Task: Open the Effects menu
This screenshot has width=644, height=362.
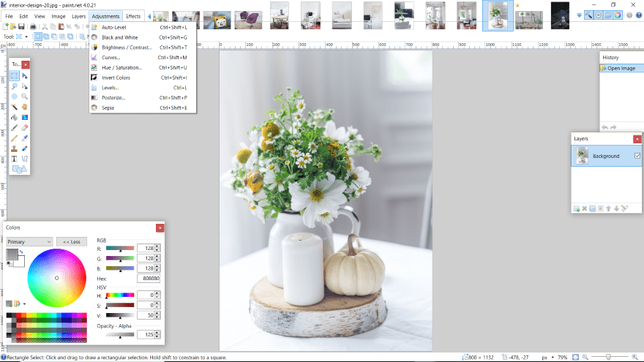Action: click(x=133, y=16)
